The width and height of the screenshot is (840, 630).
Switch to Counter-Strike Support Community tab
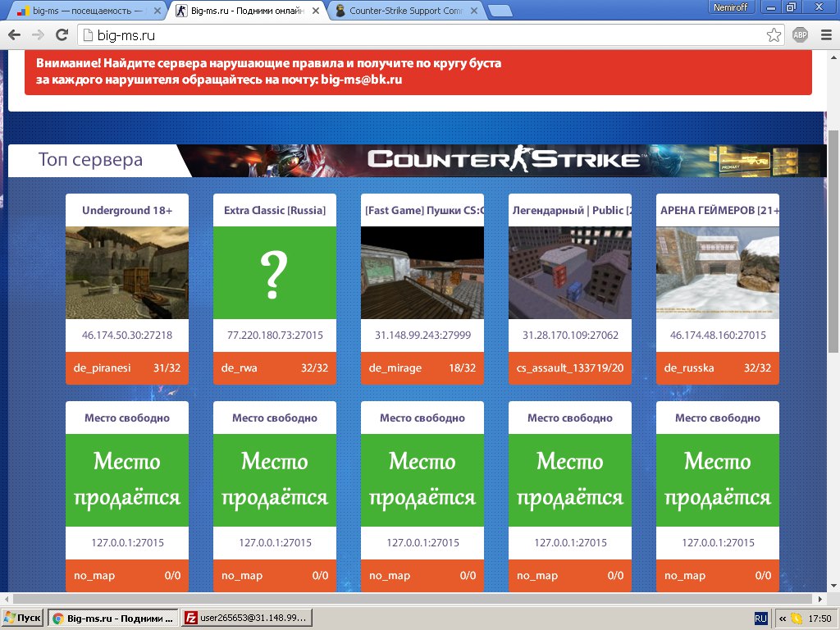(x=405, y=11)
